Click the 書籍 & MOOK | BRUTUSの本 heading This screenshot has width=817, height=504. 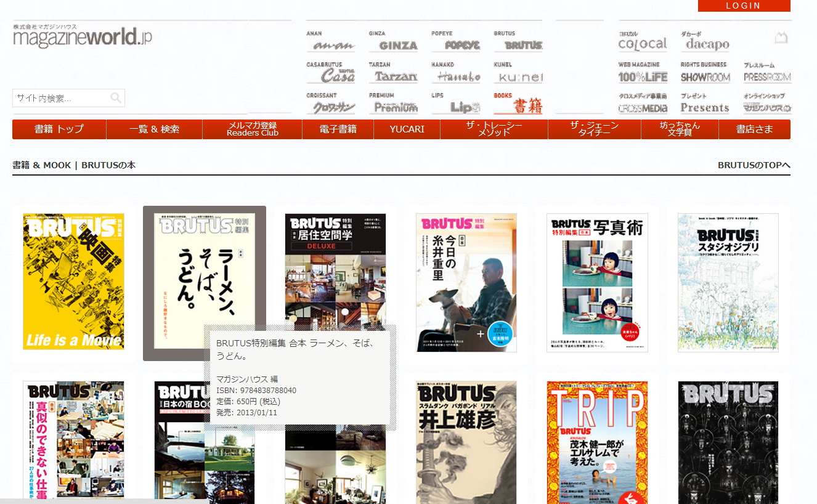click(74, 165)
